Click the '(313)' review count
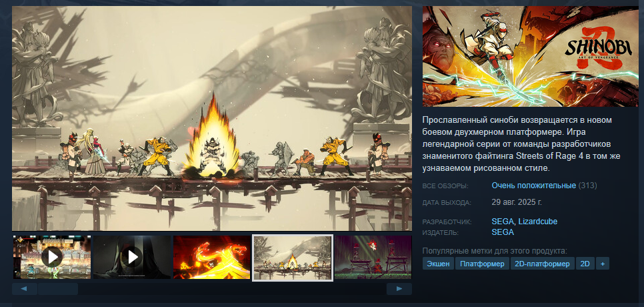644x307 pixels. (x=588, y=186)
